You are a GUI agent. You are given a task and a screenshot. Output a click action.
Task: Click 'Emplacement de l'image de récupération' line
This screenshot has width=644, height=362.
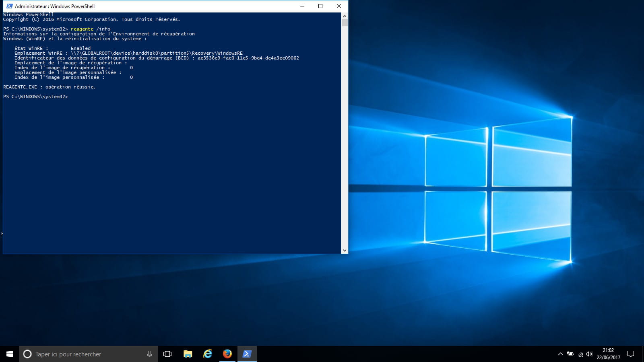pos(71,63)
